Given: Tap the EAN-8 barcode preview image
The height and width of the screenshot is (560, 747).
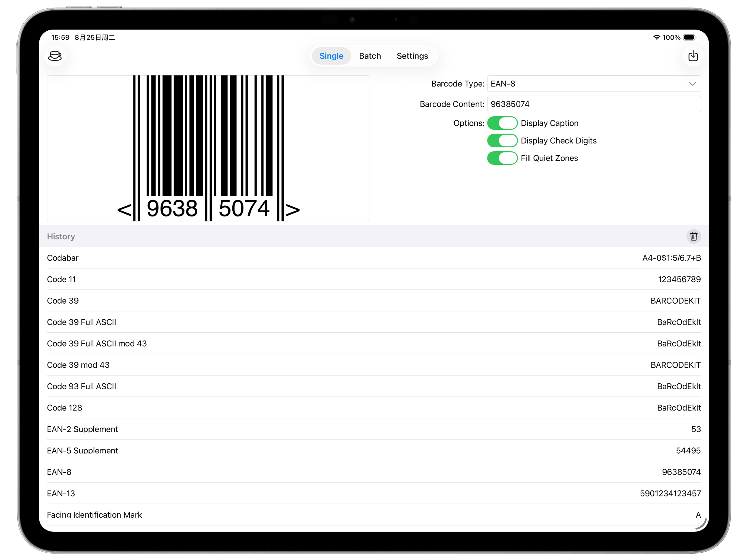Looking at the screenshot, I should click(208, 148).
